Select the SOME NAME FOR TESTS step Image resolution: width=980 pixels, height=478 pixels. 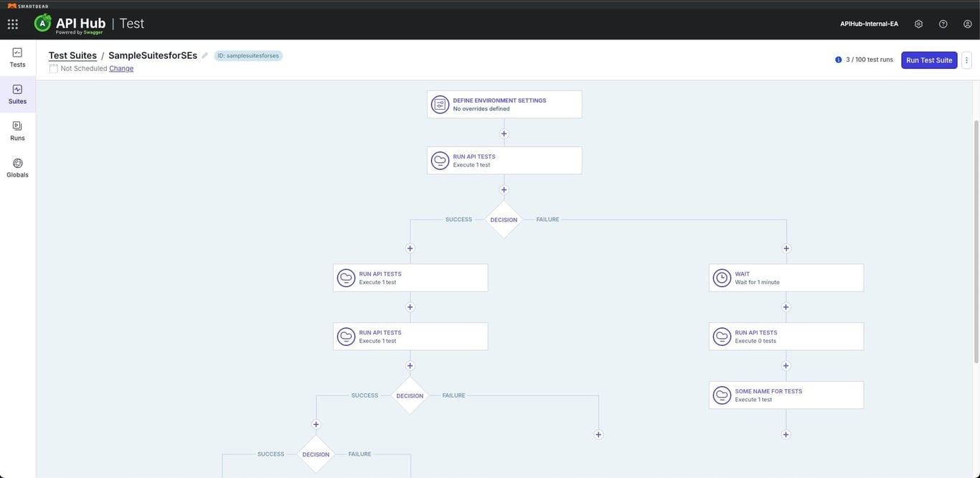pos(786,395)
